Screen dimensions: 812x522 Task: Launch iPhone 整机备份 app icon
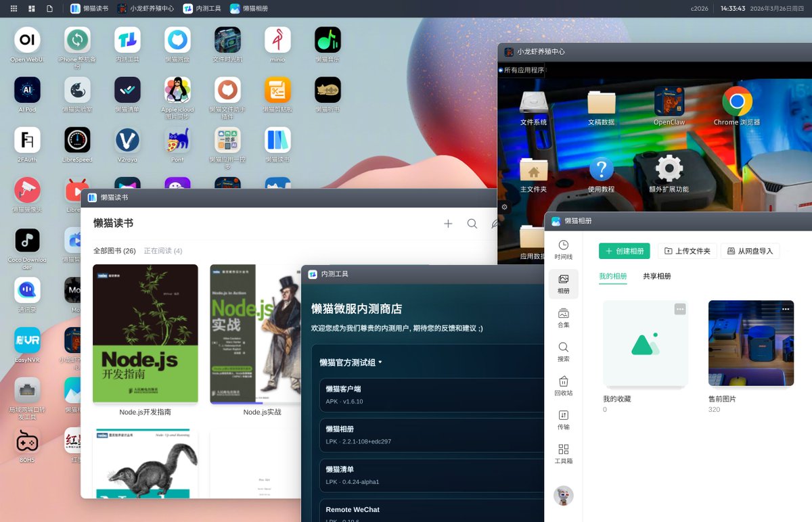pos(77,40)
